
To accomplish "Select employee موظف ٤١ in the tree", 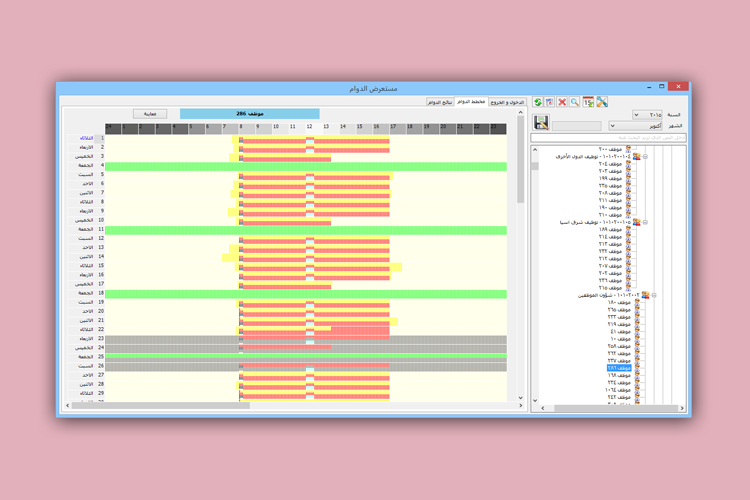I will coord(620,332).
